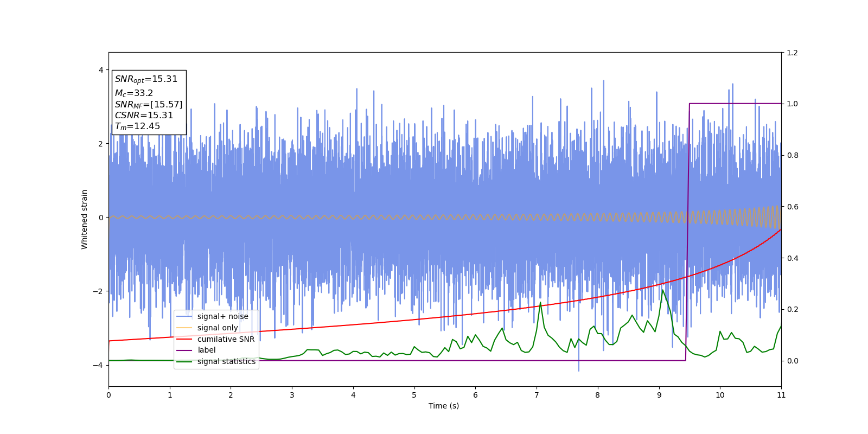Click x-axis tick label 0
Viewport: 868px width, 434px height.
click(108, 395)
